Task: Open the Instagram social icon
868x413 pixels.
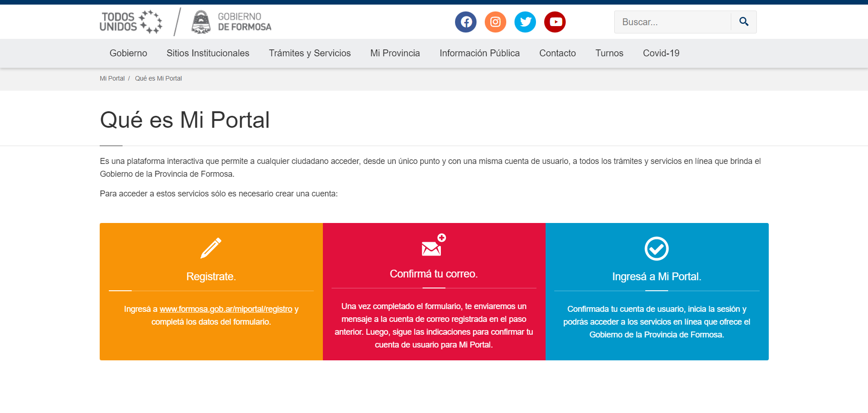Action: [495, 22]
